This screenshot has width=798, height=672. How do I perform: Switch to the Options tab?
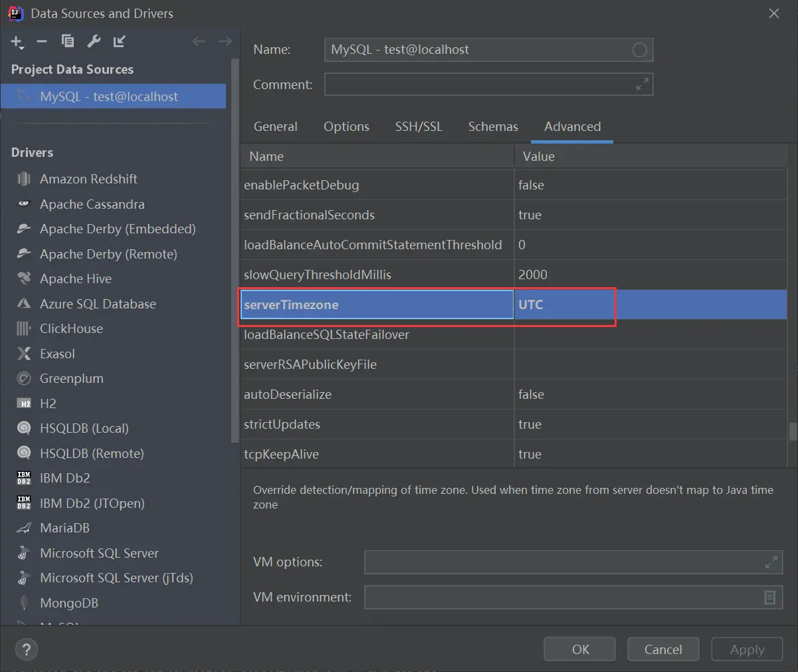[x=346, y=126]
